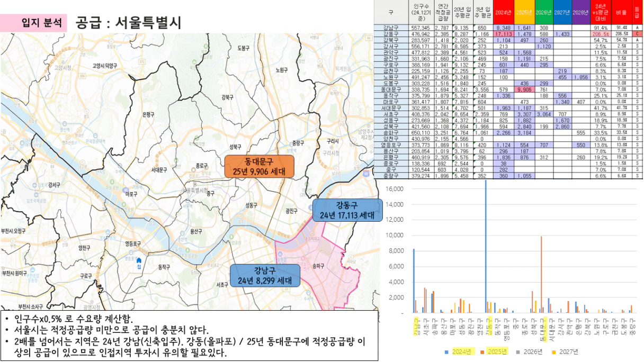This screenshot has width=644, height=362.
Task: Click the 영등포구 label on the map
Action: (x=133, y=244)
